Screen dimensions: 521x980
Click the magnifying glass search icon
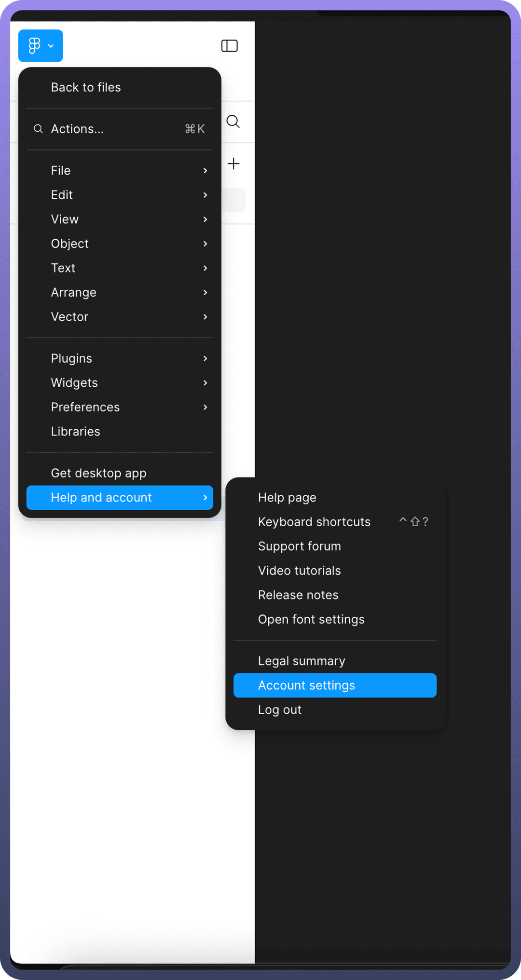coord(233,122)
